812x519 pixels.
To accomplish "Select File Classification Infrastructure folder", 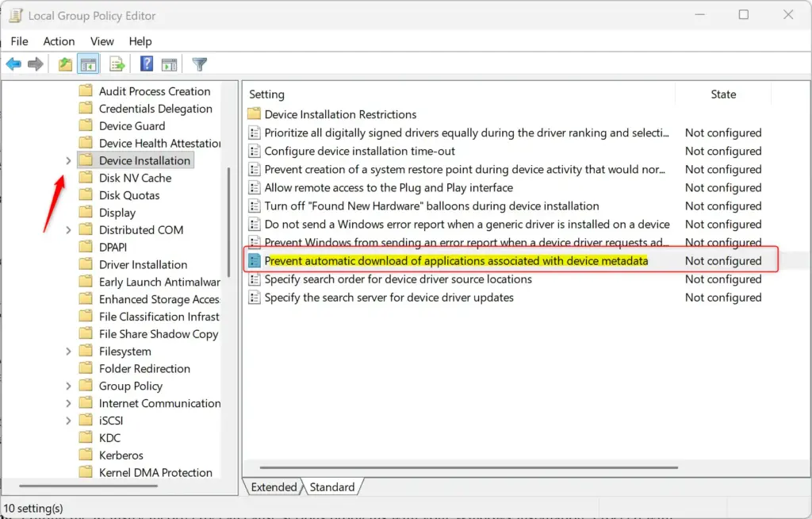I will pos(159,317).
